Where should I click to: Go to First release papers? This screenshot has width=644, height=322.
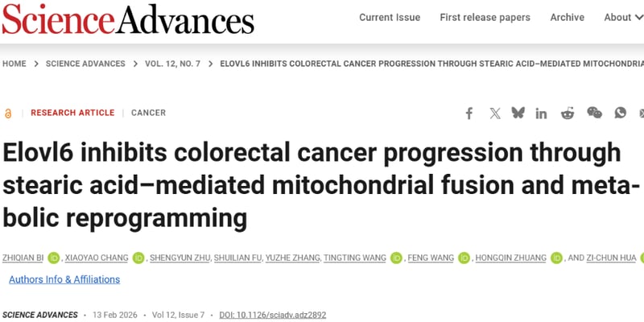coord(485,18)
